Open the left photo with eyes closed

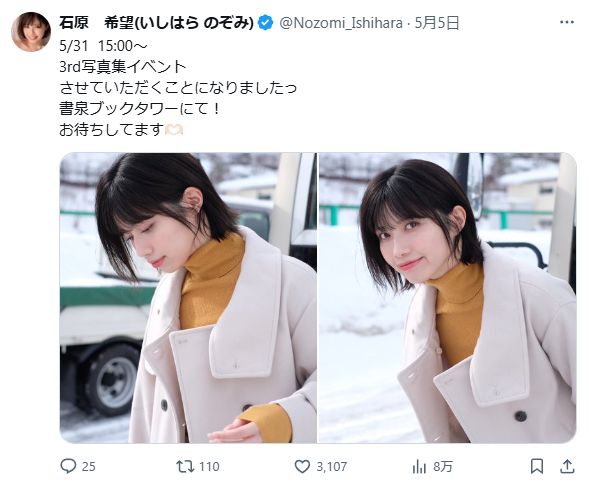(x=188, y=297)
